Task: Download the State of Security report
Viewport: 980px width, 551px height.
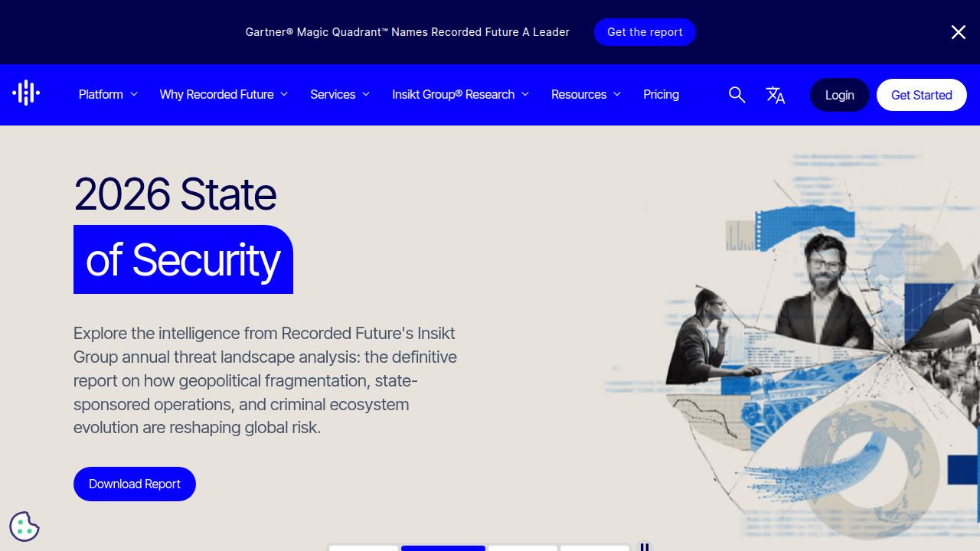Action: (135, 484)
